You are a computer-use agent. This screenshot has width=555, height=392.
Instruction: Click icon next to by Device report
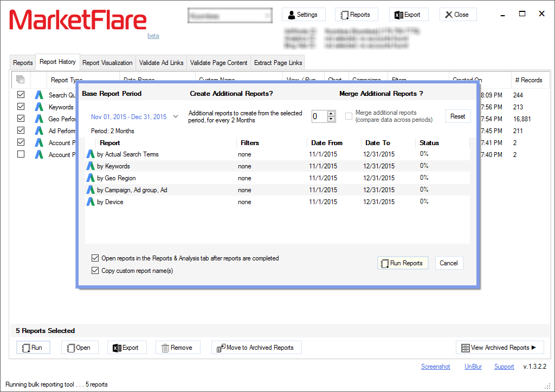(x=91, y=202)
